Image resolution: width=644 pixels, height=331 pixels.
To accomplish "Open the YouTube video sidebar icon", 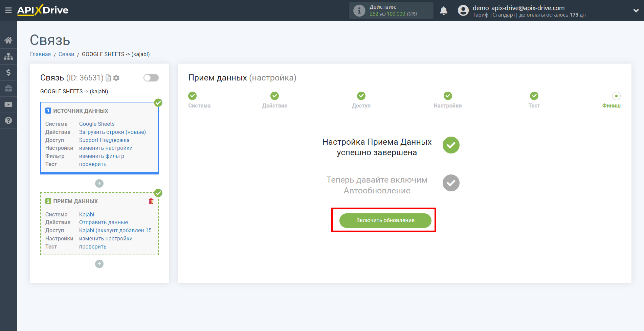I will click(8, 104).
